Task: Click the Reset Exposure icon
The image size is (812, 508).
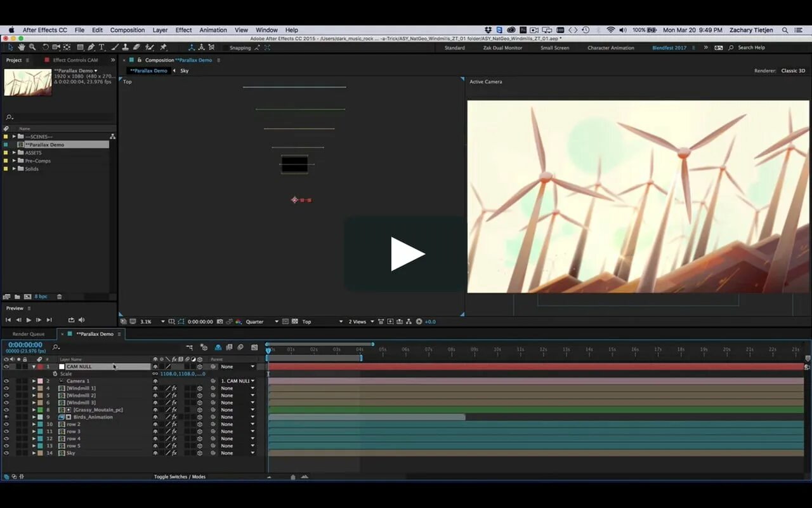Action: [419, 322]
